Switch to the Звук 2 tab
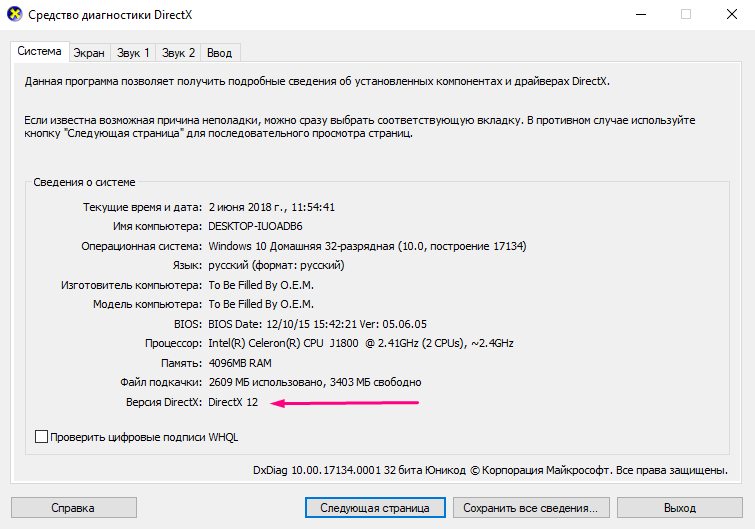Viewport: 755px width, 529px height. tap(178, 53)
